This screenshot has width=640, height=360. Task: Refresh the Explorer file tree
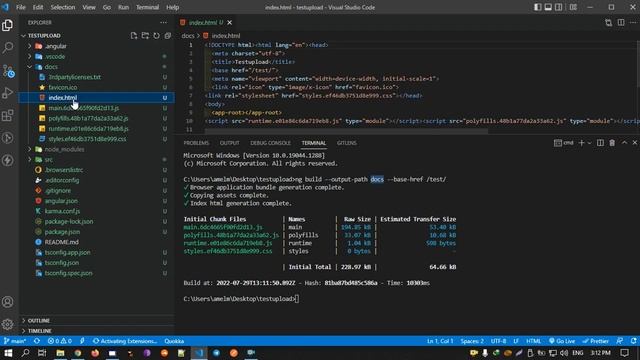[x=156, y=36]
